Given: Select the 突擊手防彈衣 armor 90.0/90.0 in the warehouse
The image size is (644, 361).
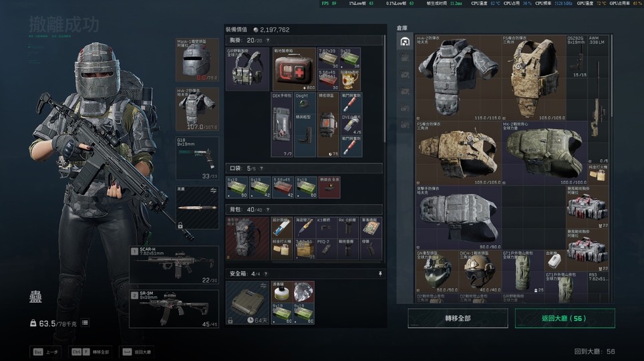Looking at the screenshot, I should coord(458,217).
